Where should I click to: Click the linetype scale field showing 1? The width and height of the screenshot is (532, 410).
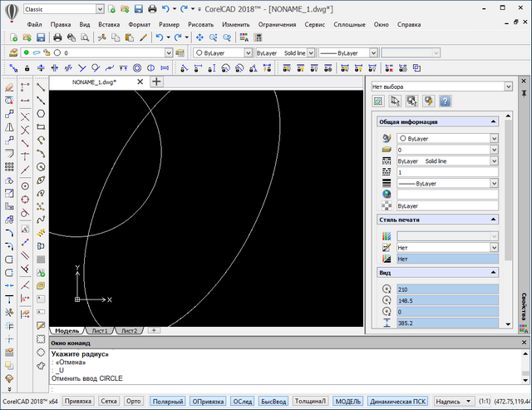point(446,171)
